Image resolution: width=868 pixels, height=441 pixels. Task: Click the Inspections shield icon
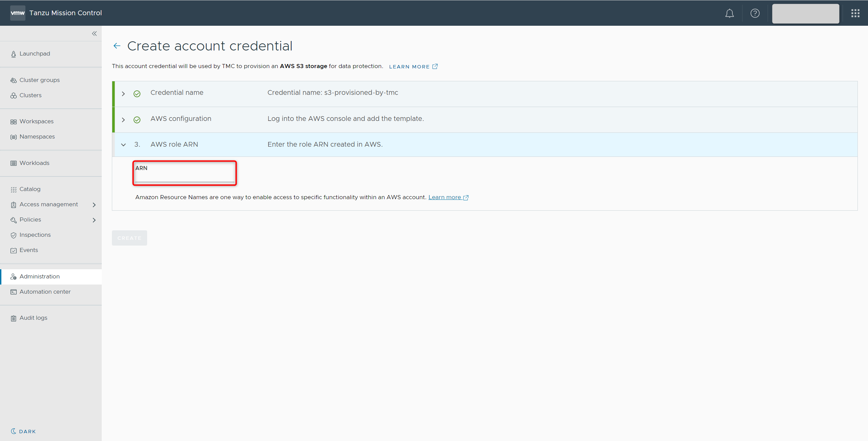pos(14,235)
